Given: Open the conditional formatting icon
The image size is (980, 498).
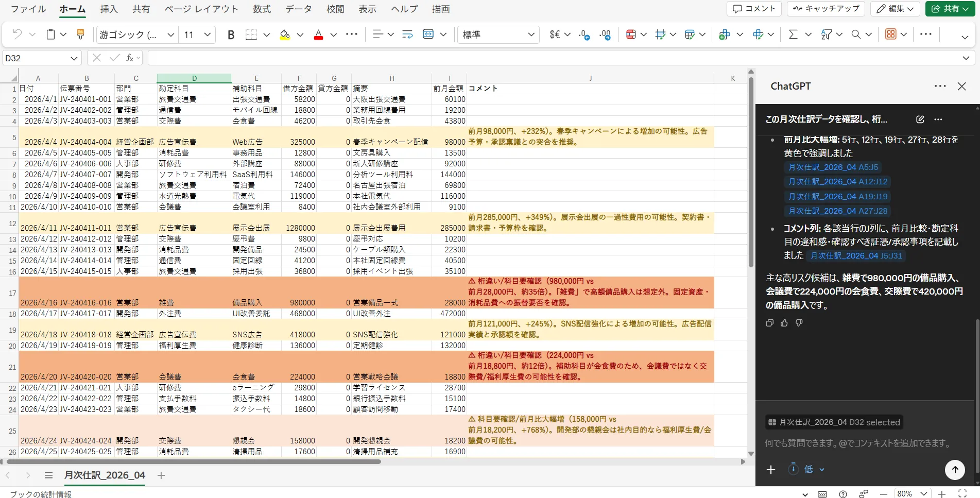Looking at the screenshot, I should 631,35.
